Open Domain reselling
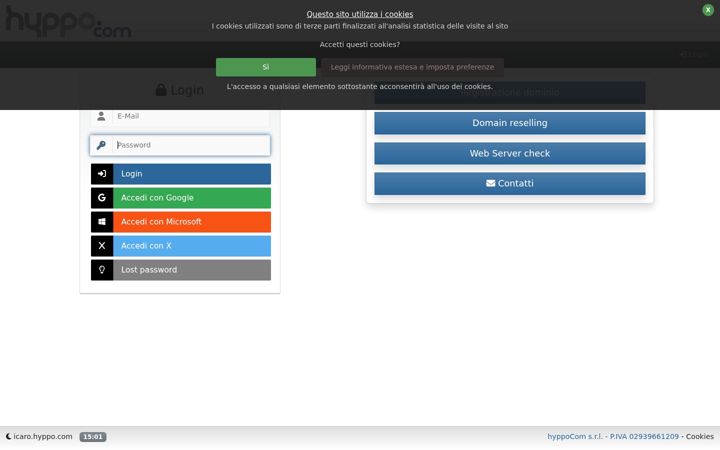This screenshot has width=720, height=450. click(x=510, y=123)
